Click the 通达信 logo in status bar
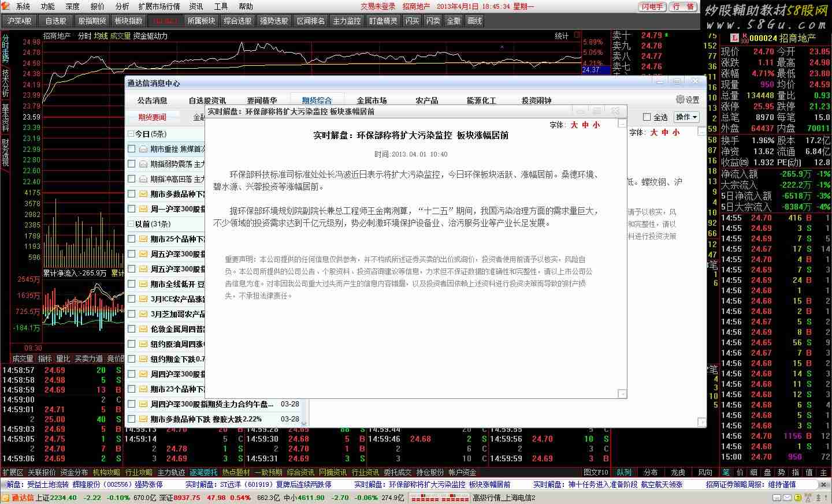Image resolution: width=832 pixels, height=504 pixels. point(18,498)
